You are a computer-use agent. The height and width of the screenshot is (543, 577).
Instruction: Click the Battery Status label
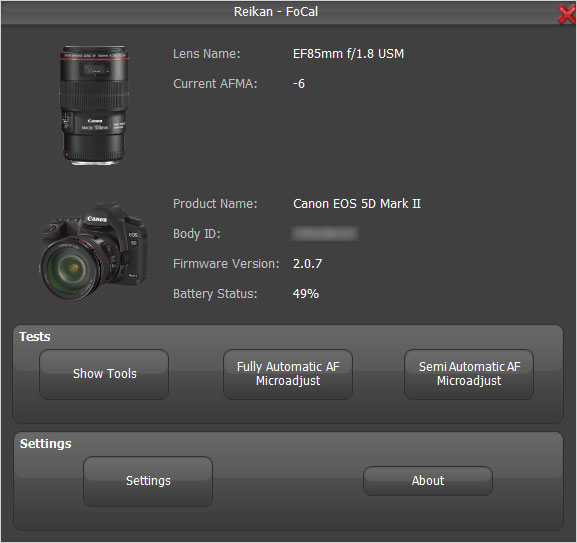pyautogui.click(x=215, y=294)
